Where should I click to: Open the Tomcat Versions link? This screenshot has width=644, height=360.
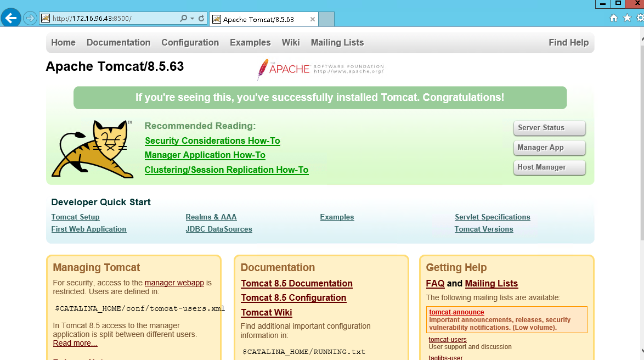(x=484, y=229)
